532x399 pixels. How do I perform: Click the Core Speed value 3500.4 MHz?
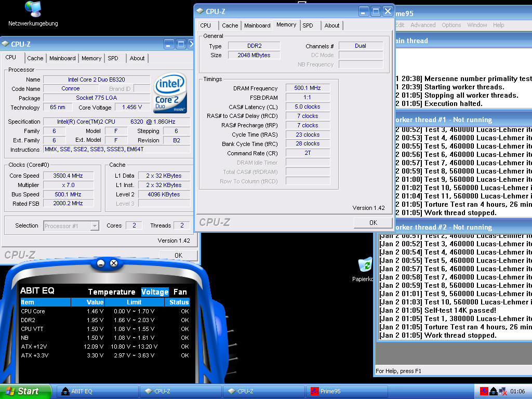[68, 176]
